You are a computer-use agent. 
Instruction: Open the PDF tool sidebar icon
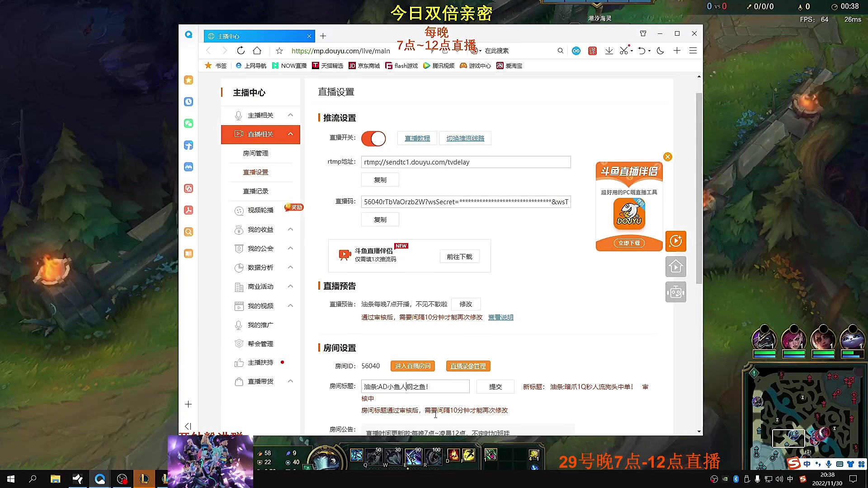[189, 210]
